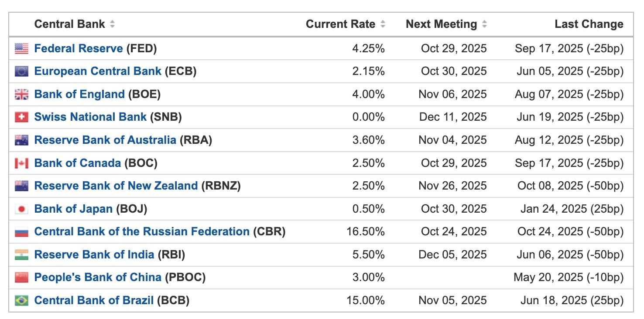The height and width of the screenshot is (319, 644).
Task: Open the Reserve Bank of Australia link
Action: point(105,140)
